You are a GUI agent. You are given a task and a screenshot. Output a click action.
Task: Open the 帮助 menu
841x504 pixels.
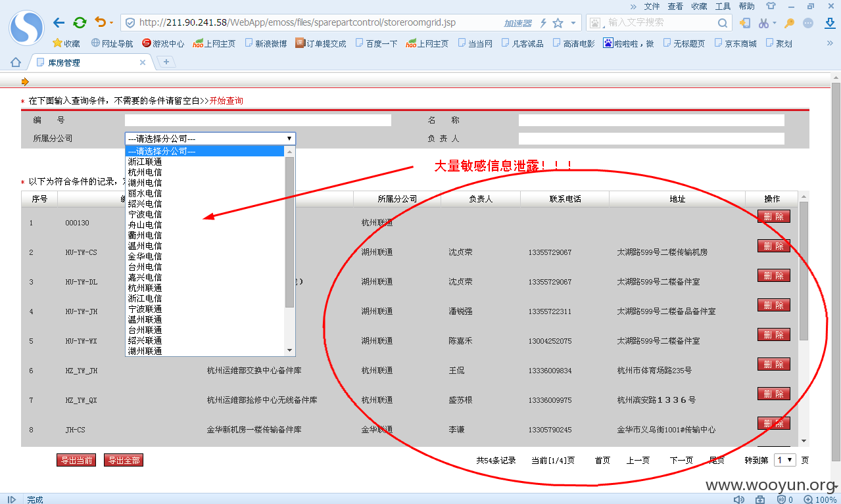[x=746, y=6]
